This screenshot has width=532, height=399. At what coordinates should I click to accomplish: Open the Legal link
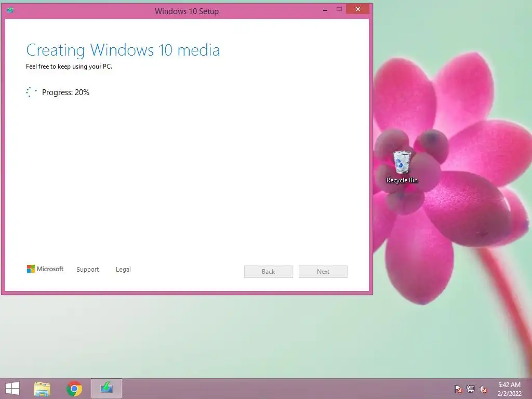(123, 270)
